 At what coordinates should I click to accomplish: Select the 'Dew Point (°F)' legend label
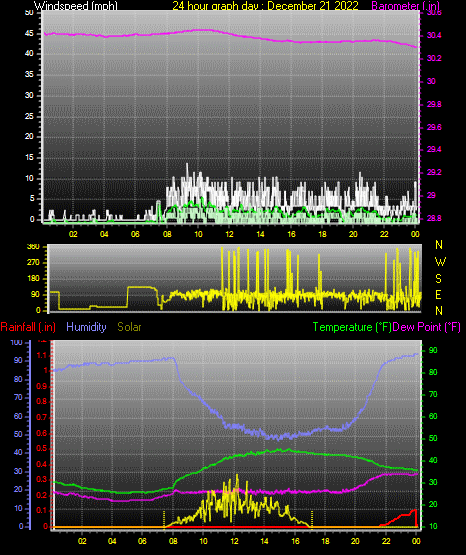click(426, 327)
